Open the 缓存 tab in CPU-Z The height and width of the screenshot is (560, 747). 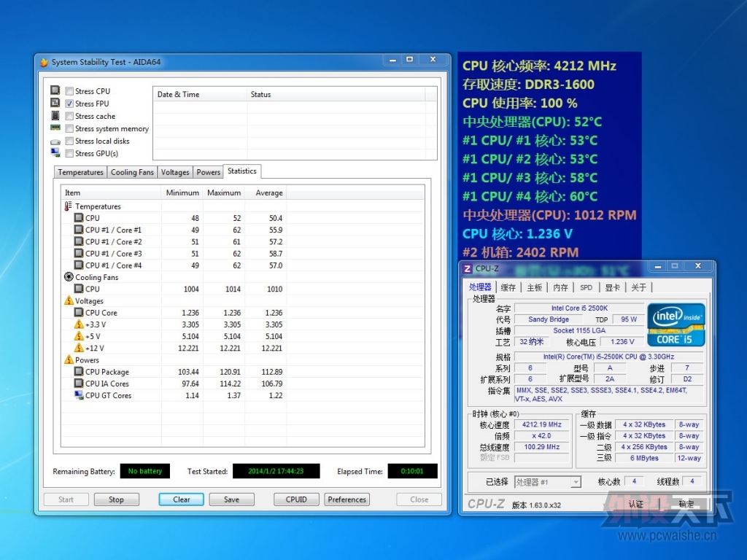(508, 287)
